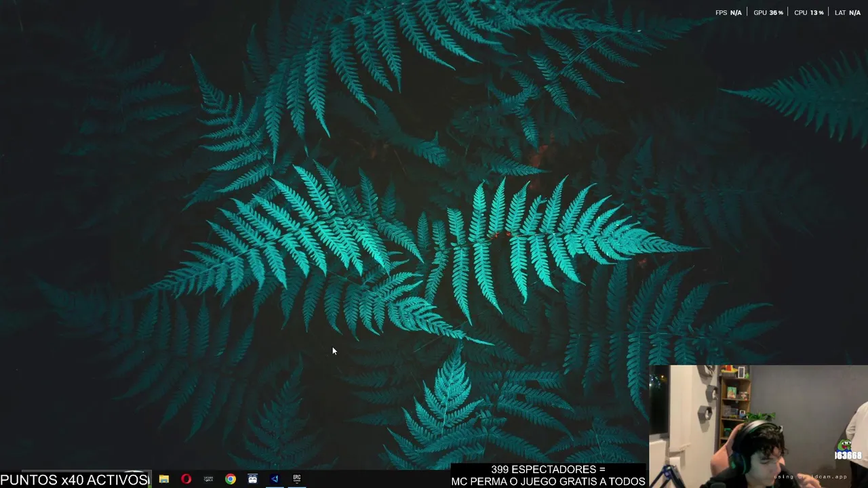Click the PUNTOS x40 ACTIVOS banner
This screenshot has width=868, height=488.
coord(75,480)
